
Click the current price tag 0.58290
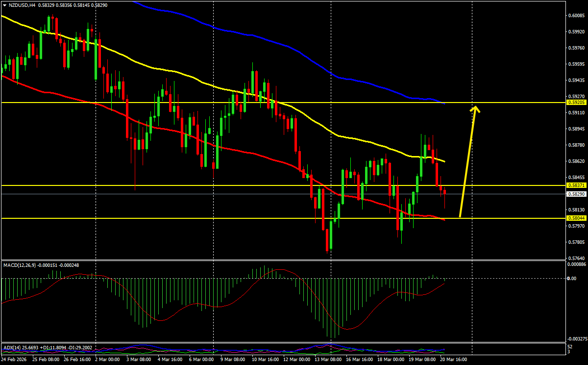575,194
